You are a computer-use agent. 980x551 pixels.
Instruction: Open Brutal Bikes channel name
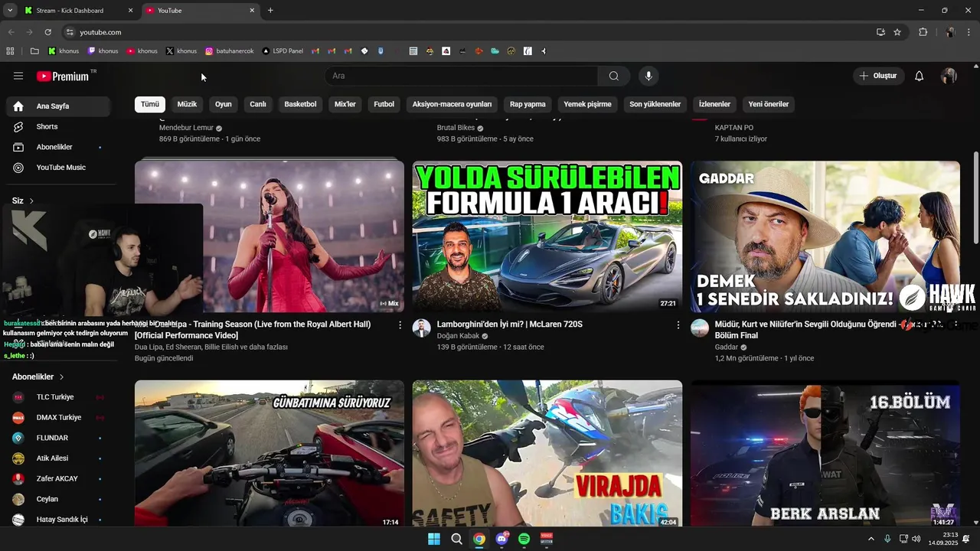pos(456,128)
